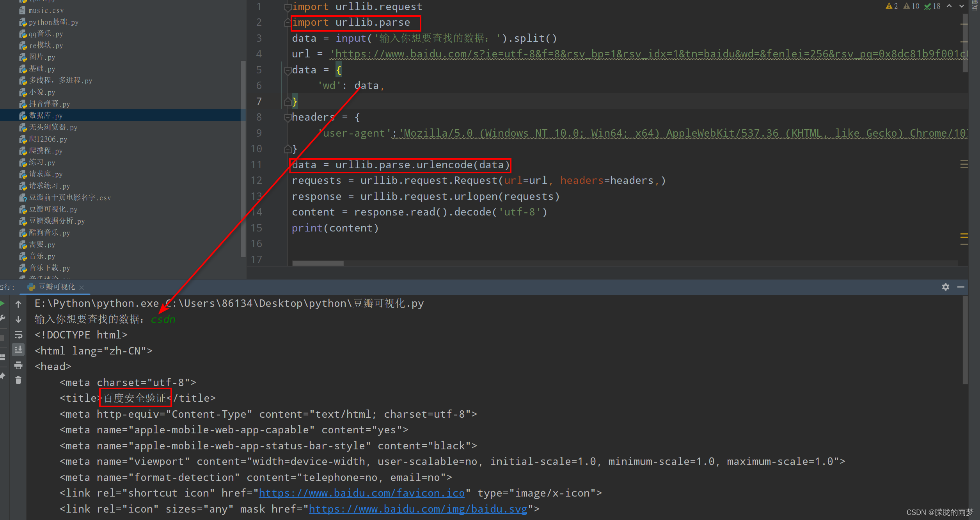Click the yellow warning count 2
This screenshot has height=520, width=980.
[892, 6]
